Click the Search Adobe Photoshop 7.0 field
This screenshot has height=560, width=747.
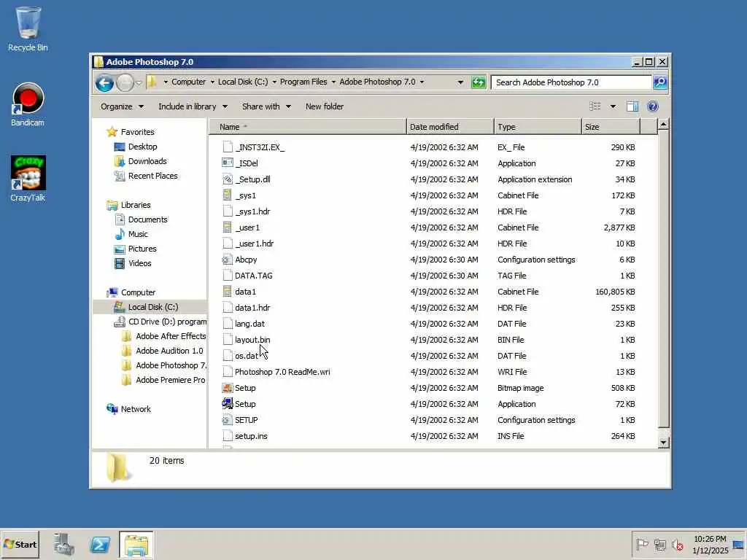coord(571,82)
